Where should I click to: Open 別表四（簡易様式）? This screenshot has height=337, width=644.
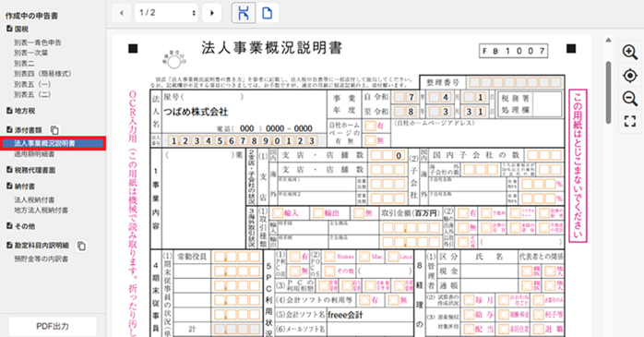42,74
